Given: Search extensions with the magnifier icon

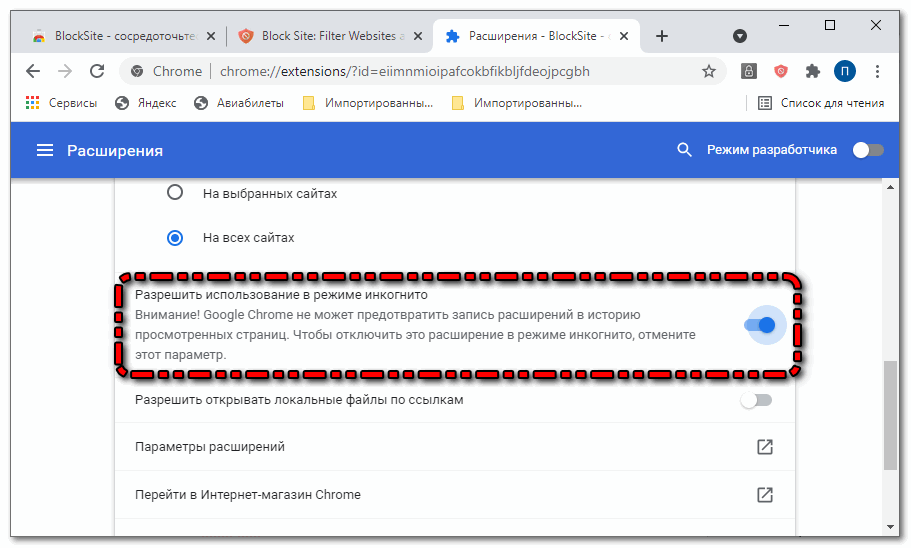Looking at the screenshot, I should [x=684, y=150].
